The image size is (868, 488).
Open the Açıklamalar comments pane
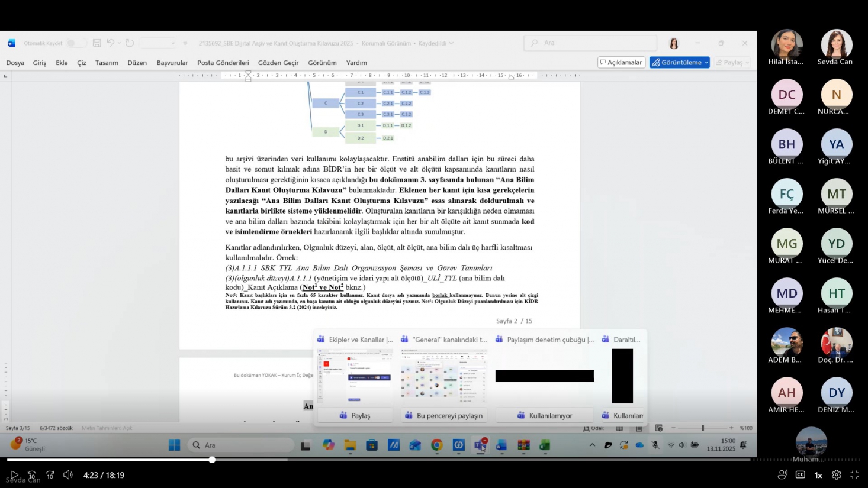(x=621, y=63)
